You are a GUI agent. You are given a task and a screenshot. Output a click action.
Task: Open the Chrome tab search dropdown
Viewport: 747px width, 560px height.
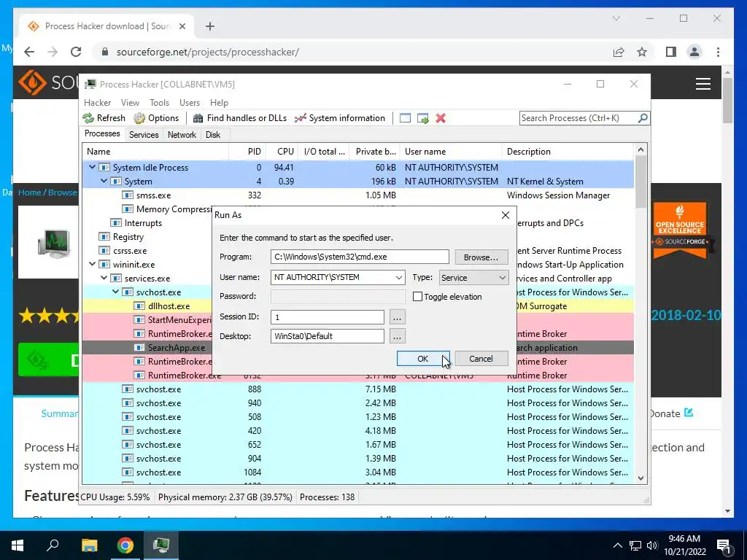(x=616, y=18)
